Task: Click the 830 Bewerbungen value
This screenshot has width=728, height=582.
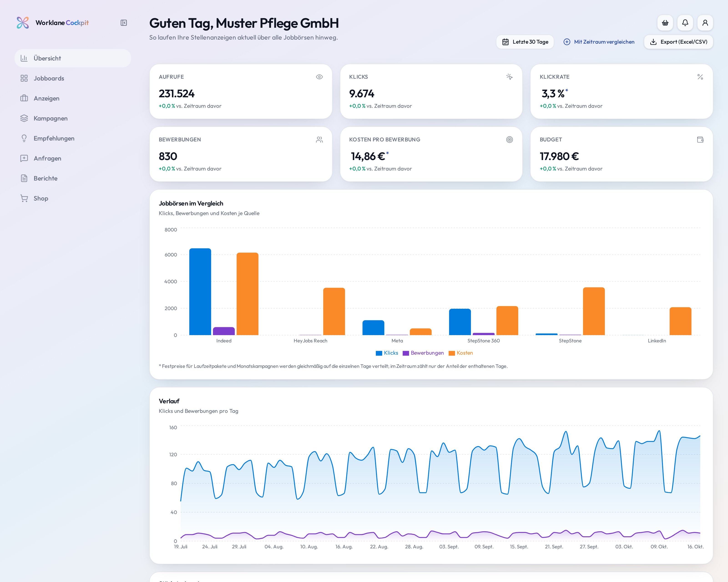Action: [168, 156]
